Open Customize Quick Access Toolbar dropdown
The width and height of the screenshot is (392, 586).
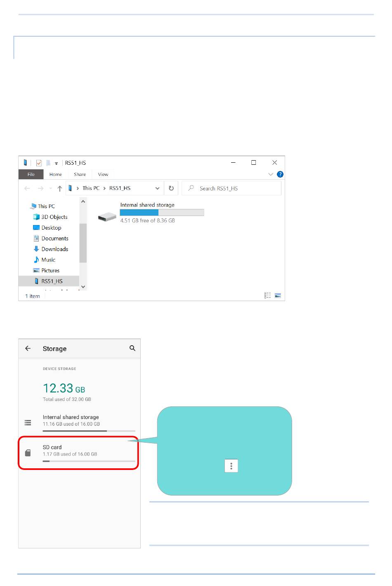pos(57,163)
